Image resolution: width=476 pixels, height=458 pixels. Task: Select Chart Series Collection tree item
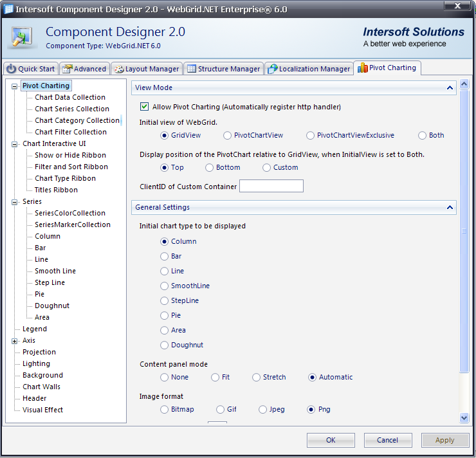(x=72, y=109)
